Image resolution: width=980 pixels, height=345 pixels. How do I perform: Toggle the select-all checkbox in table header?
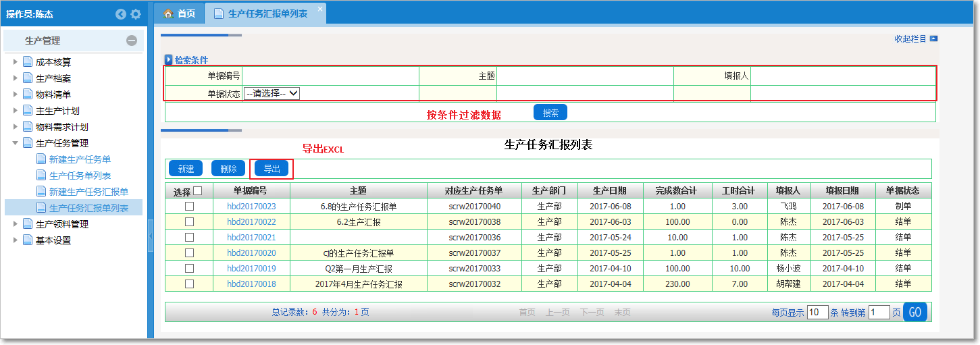(198, 191)
